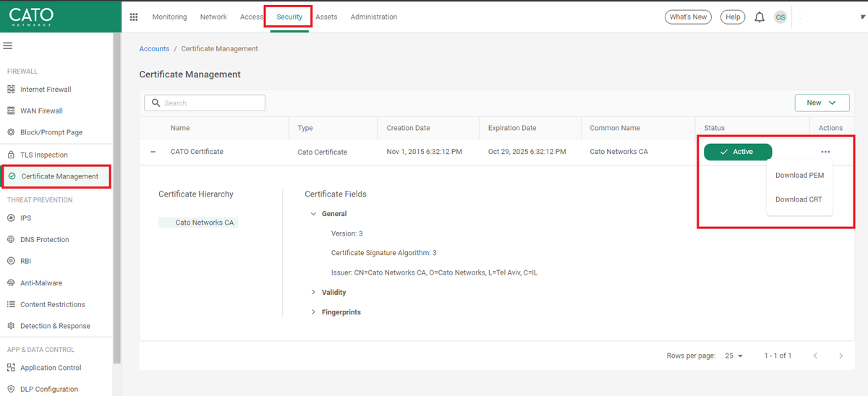Open the apps grid launcher icon

coord(134,17)
